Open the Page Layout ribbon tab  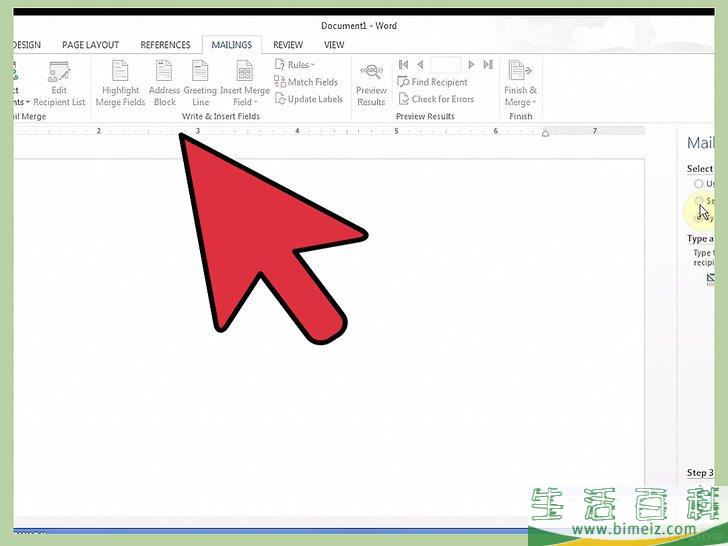[91, 45]
